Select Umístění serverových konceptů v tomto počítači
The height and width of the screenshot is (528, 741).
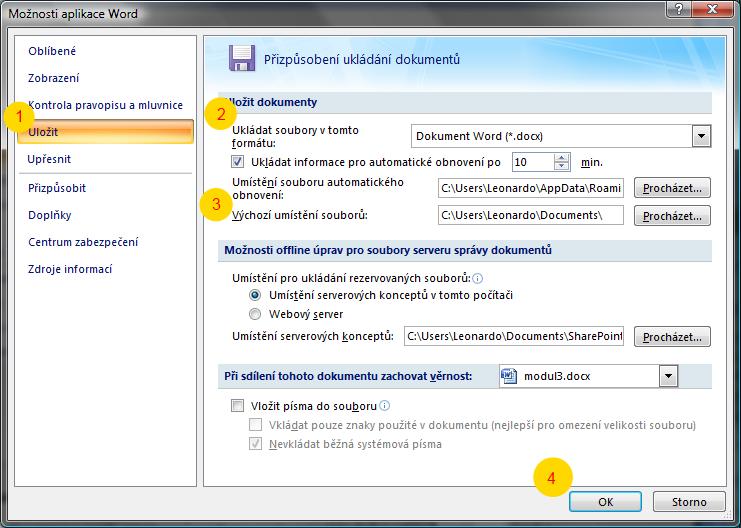click(x=255, y=295)
